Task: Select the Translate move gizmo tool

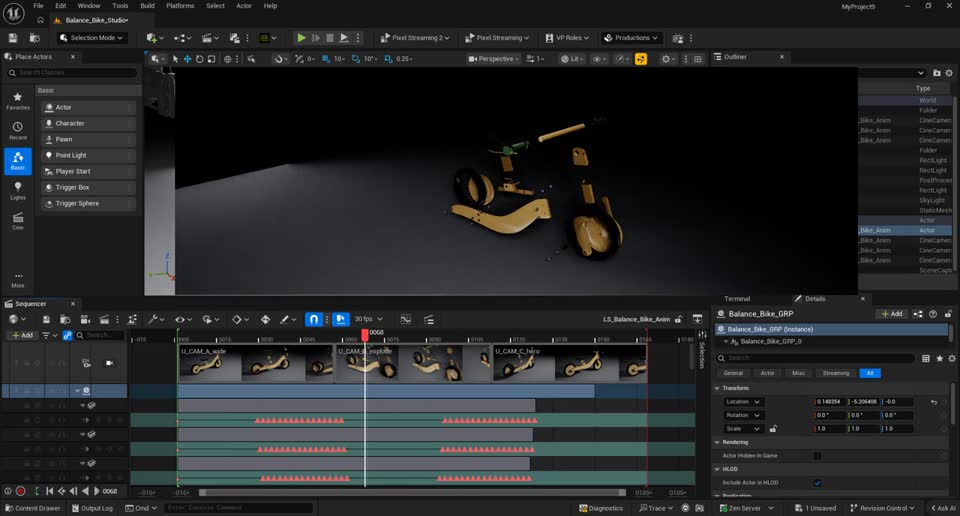Action: (187, 59)
